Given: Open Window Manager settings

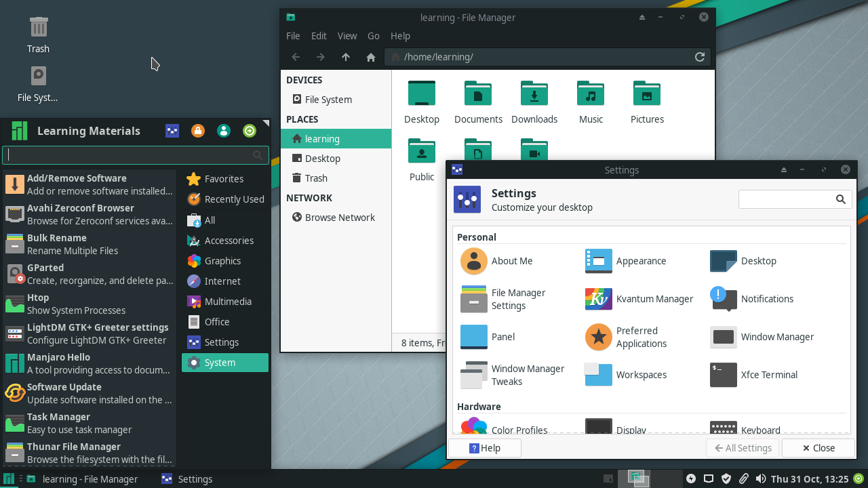Looking at the screenshot, I should click(762, 337).
